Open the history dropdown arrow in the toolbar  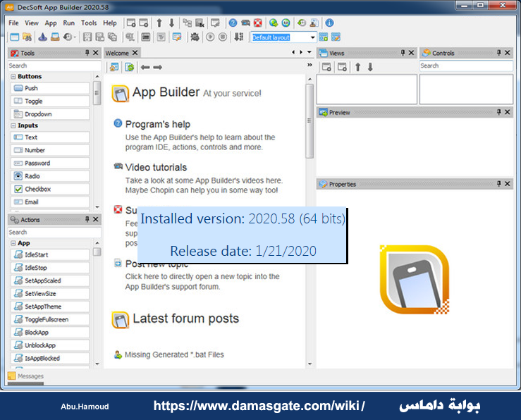75,37
